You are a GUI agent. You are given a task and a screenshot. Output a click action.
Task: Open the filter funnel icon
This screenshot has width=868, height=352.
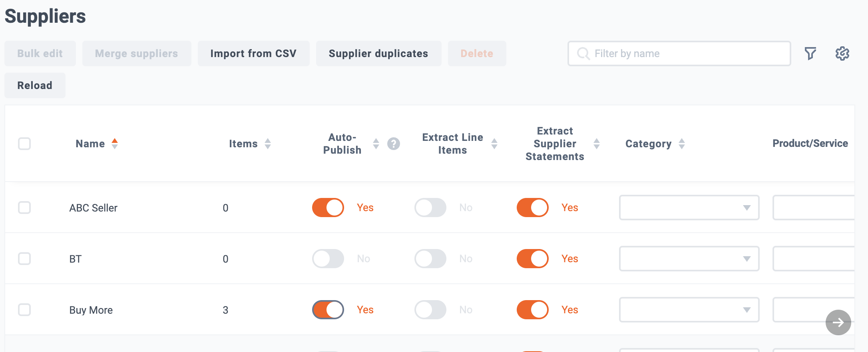coord(810,53)
